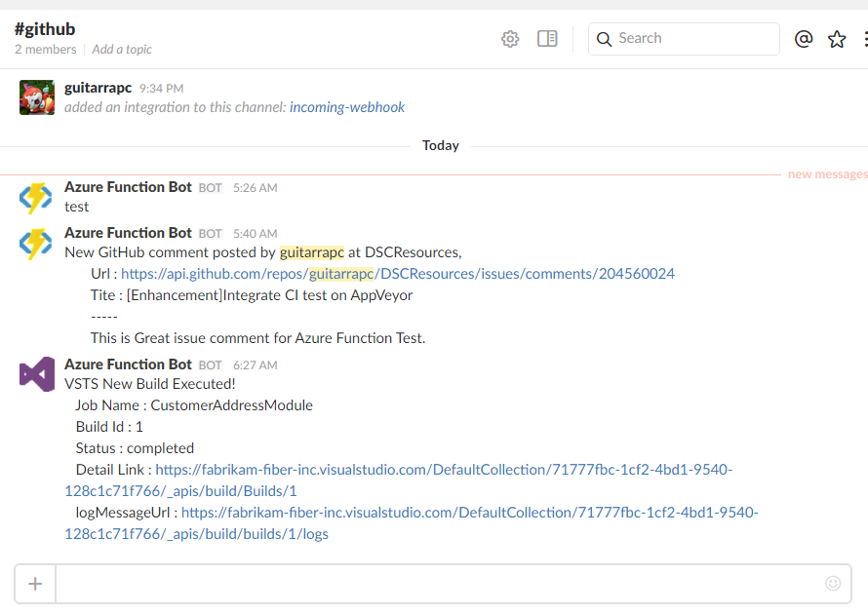Click the message compose text box

439,583
